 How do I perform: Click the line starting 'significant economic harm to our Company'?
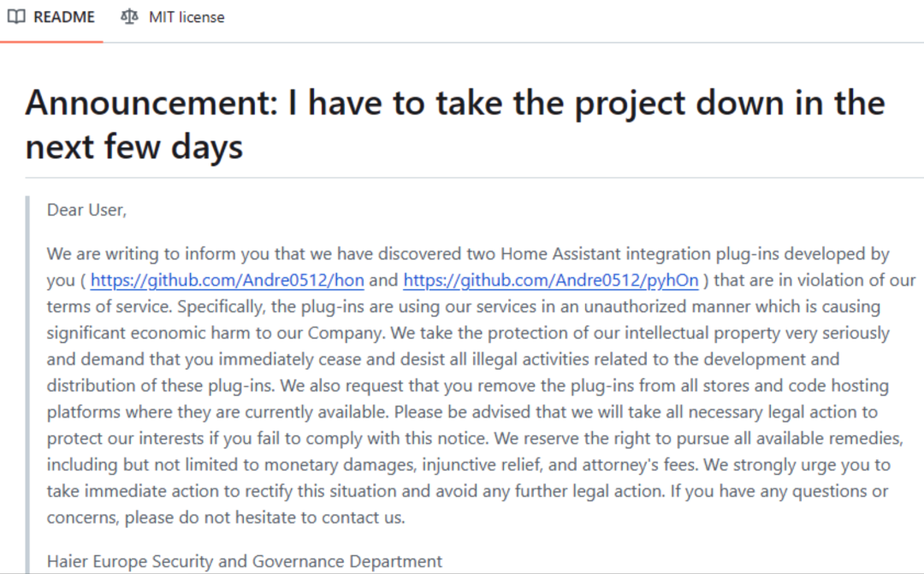(468, 333)
